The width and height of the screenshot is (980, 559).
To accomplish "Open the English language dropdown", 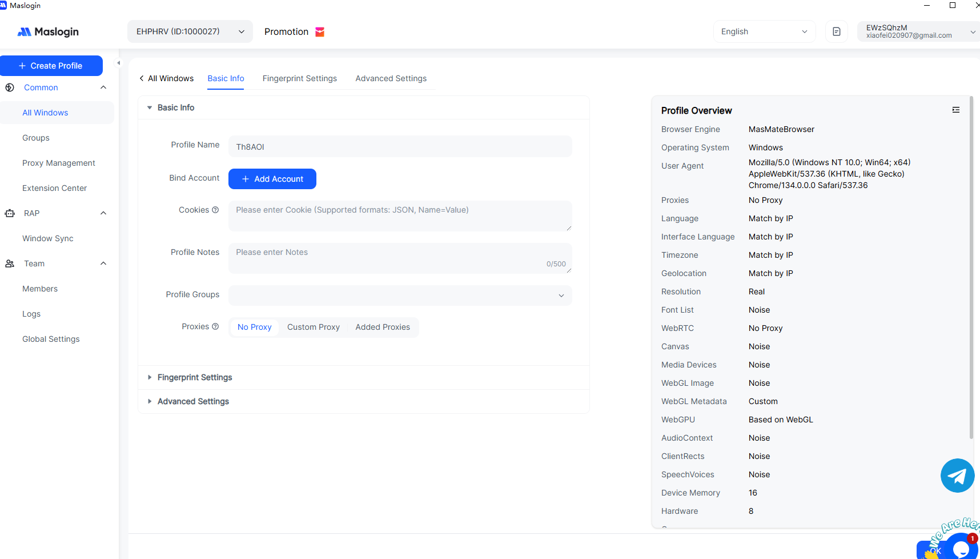I will (764, 31).
